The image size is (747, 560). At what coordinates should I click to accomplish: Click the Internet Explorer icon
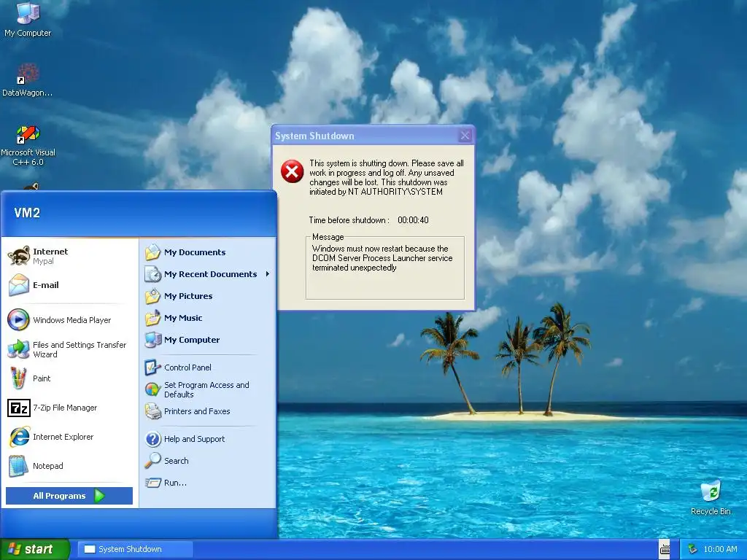click(19, 437)
